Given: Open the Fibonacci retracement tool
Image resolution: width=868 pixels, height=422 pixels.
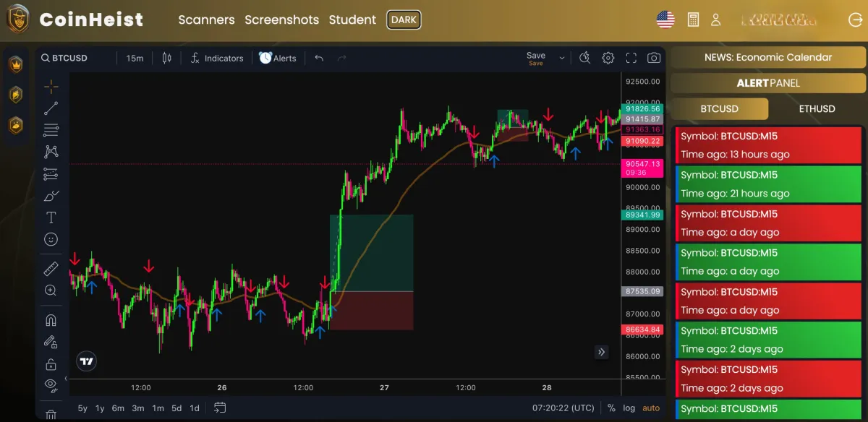Looking at the screenshot, I should click(x=51, y=130).
